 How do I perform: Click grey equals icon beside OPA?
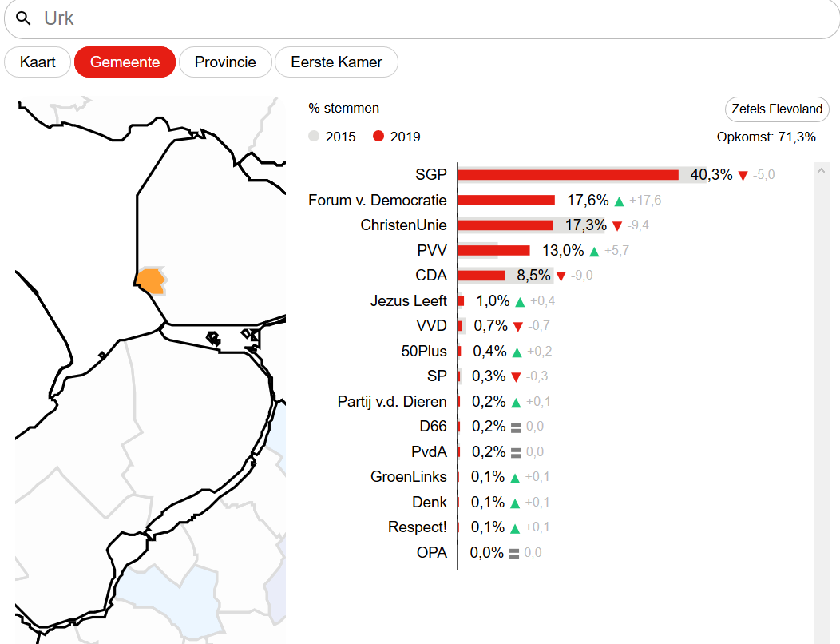513,554
